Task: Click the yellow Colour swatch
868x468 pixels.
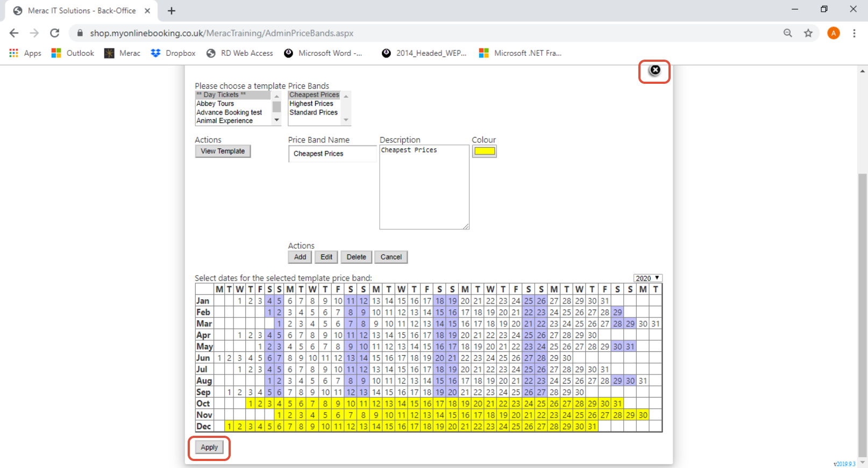Action: point(484,152)
